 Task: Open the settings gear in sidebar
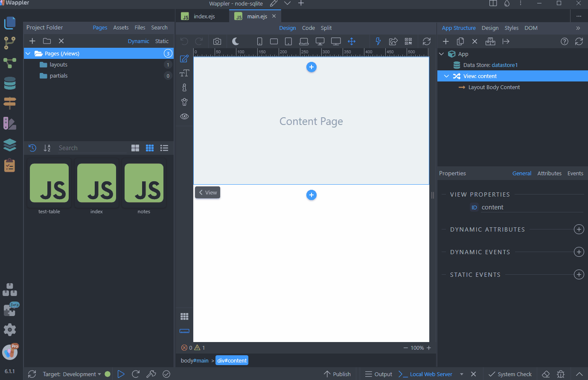pyautogui.click(x=10, y=330)
